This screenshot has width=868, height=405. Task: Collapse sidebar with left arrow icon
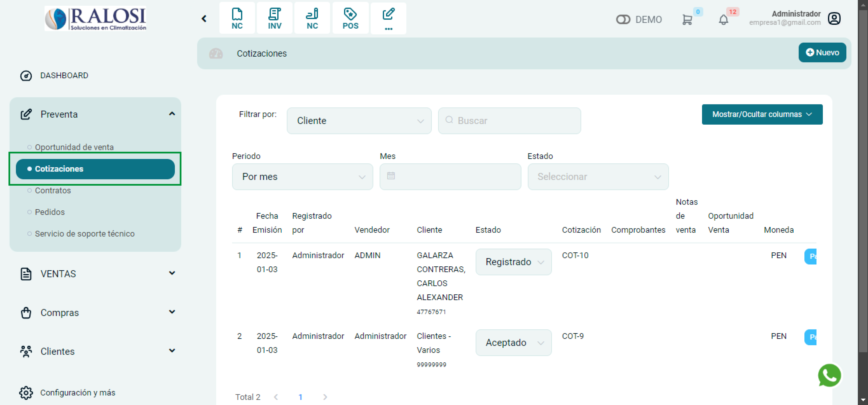204,18
